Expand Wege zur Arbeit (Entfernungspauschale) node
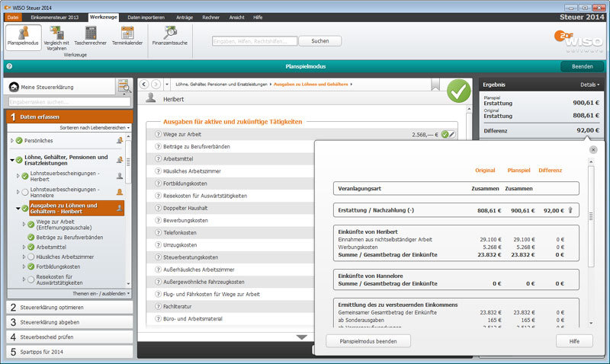This screenshot has width=610, height=364. 24,224
